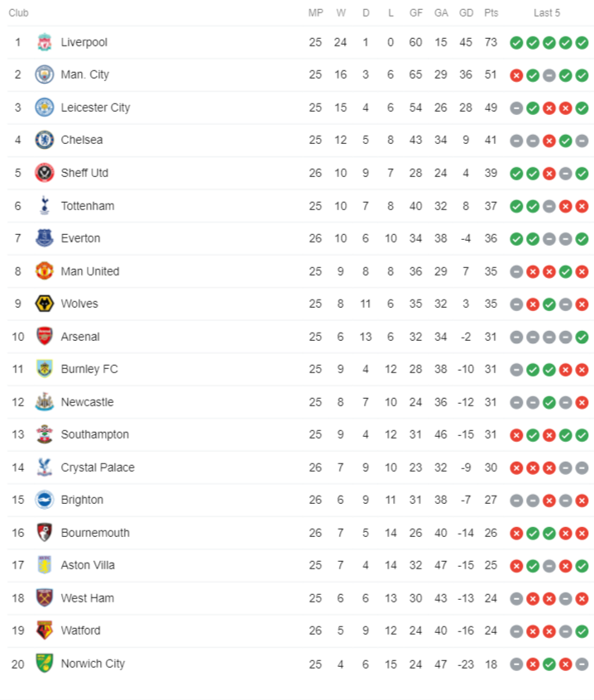The height and width of the screenshot is (700, 594).
Task: Select the GD column header
Action: pos(466,13)
